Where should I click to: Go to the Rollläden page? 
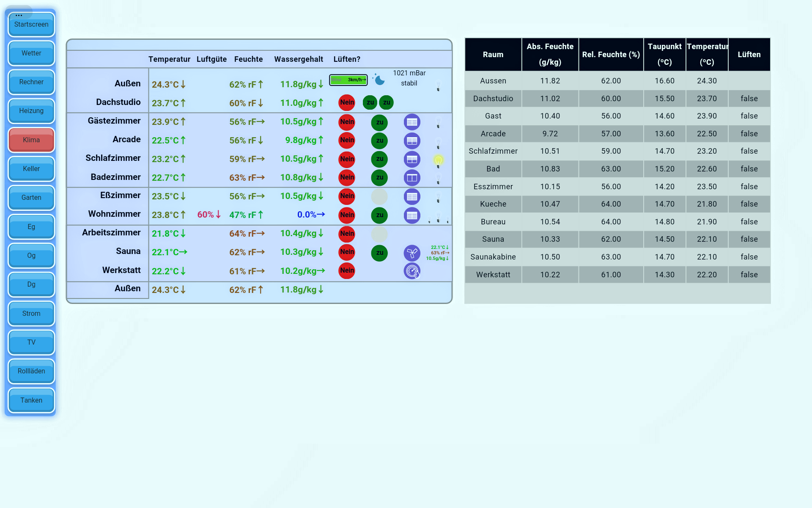pos(31,371)
